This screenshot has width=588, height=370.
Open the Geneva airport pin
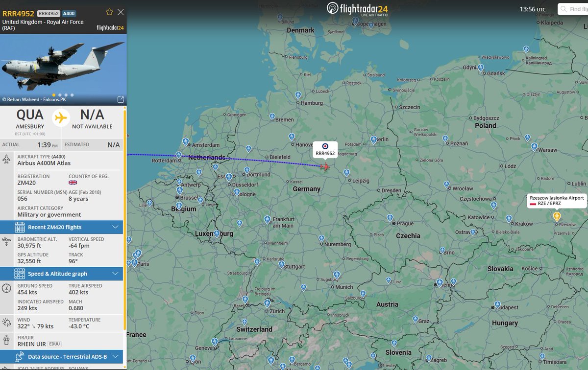point(214,342)
